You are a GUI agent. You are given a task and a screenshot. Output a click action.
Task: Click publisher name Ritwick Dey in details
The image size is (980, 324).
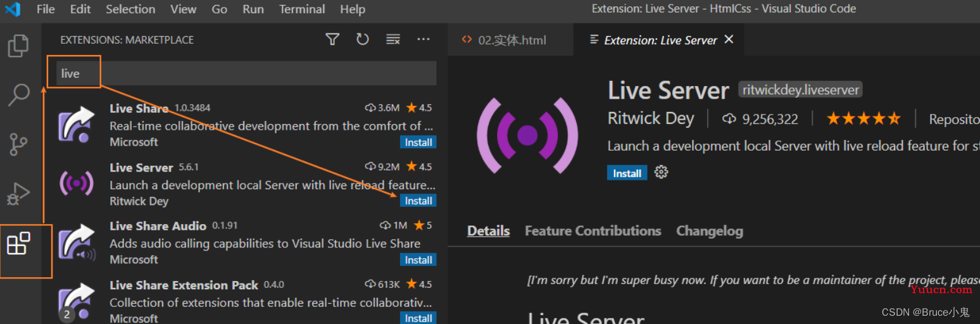pos(651,118)
